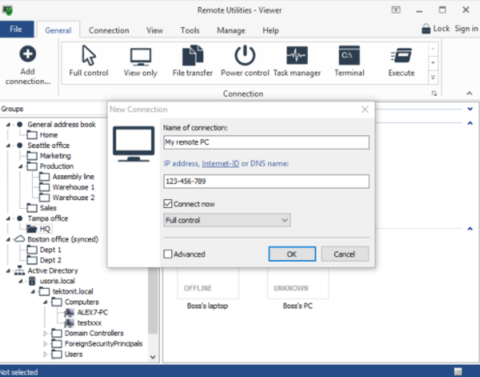Click the Add connection plus icon

(28, 54)
